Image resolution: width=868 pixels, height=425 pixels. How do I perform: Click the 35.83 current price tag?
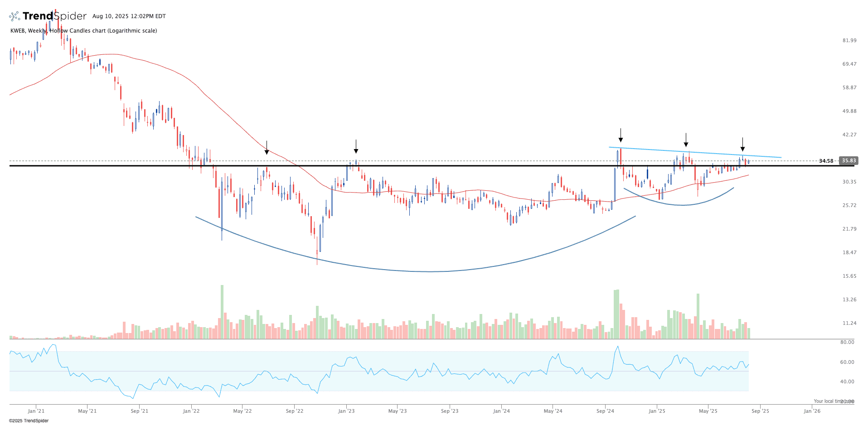click(x=849, y=161)
